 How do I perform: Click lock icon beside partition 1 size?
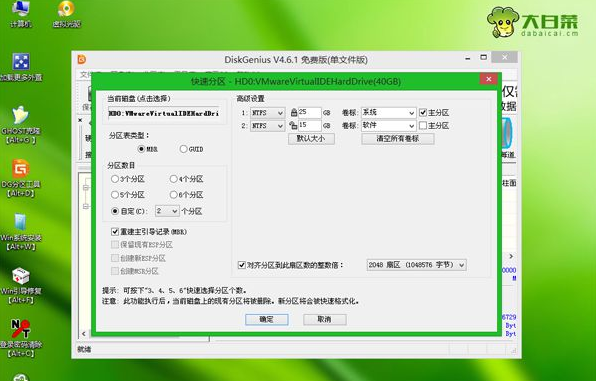pos(294,113)
